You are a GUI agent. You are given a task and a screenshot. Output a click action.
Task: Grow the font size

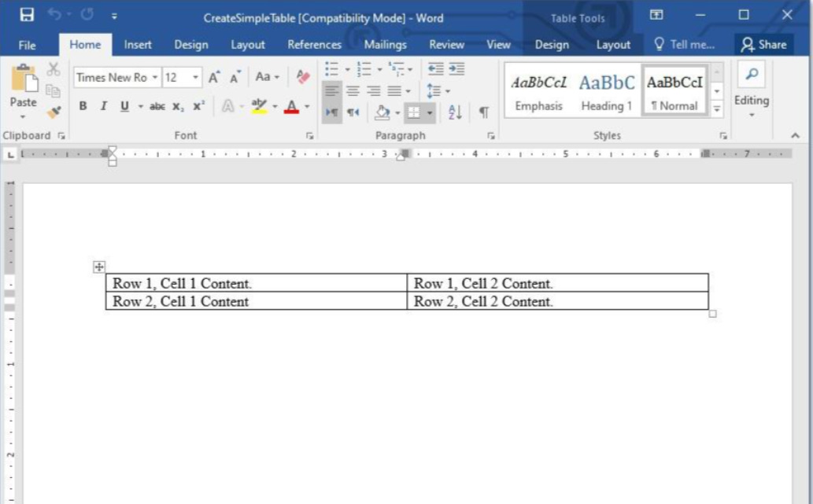(x=214, y=78)
